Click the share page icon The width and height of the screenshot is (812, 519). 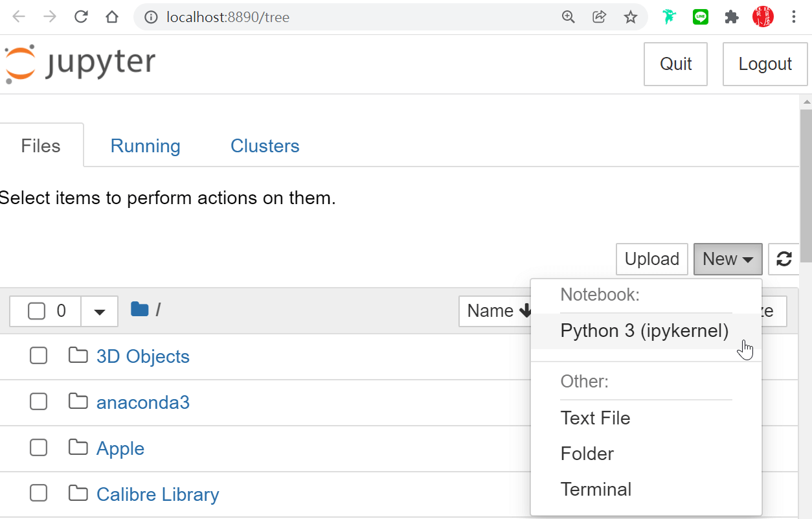pyautogui.click(x=600, y=17)
